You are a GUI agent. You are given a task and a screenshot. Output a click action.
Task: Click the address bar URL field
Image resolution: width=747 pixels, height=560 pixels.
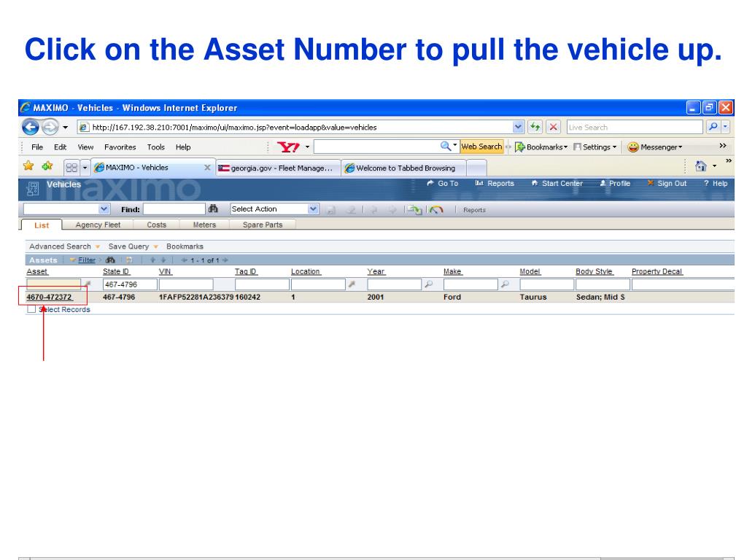point(295,127)
